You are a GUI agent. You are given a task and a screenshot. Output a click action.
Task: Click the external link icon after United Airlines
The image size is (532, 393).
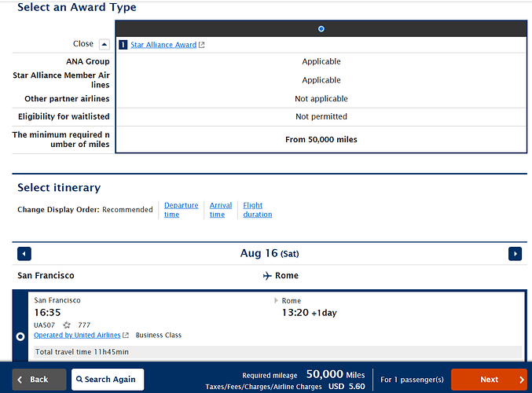pyautogui.click(x=126, y=335)
